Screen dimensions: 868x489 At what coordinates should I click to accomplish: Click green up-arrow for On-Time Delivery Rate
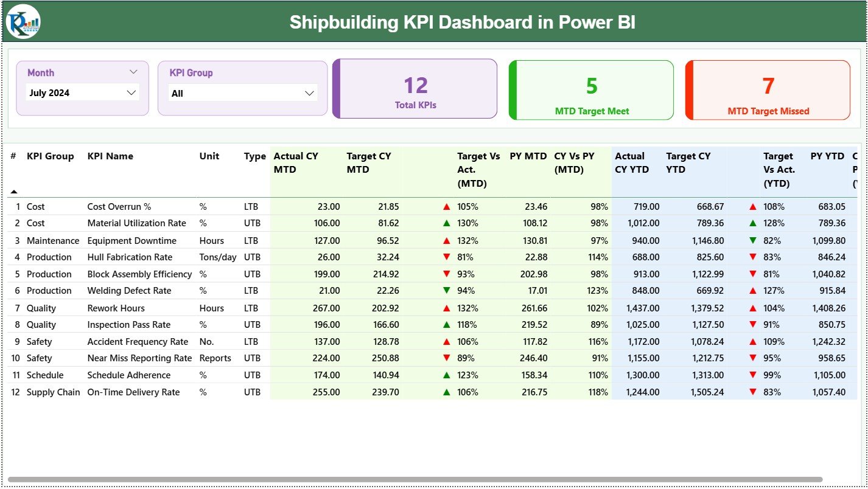click(445, 392)
